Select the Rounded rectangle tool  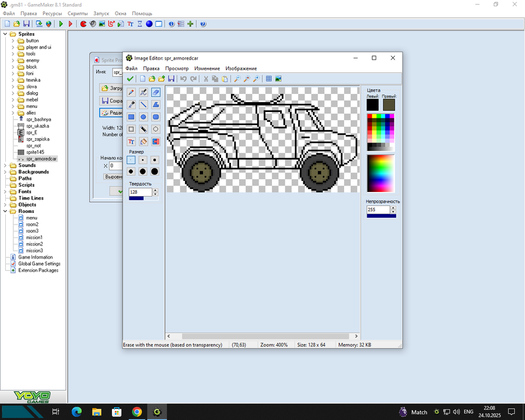[156, 117]
